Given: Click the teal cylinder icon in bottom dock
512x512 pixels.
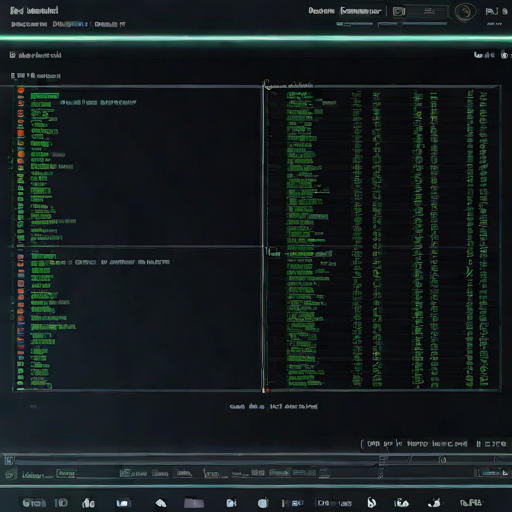Looking at the screenshot, I should point(263,503).
